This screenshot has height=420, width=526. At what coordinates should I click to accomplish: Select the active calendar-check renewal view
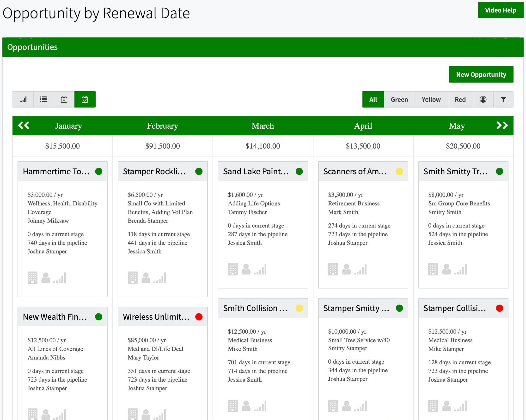tap(85, 99)
